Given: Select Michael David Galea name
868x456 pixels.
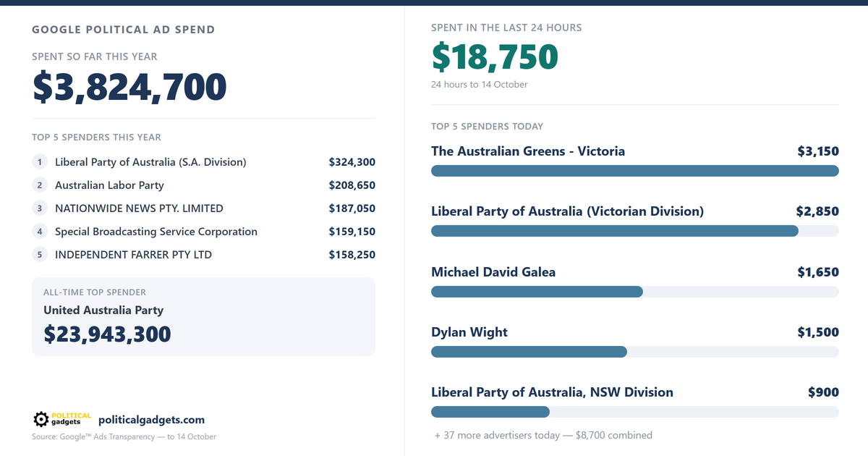Looking at the screenshot, I should point(493,272).
